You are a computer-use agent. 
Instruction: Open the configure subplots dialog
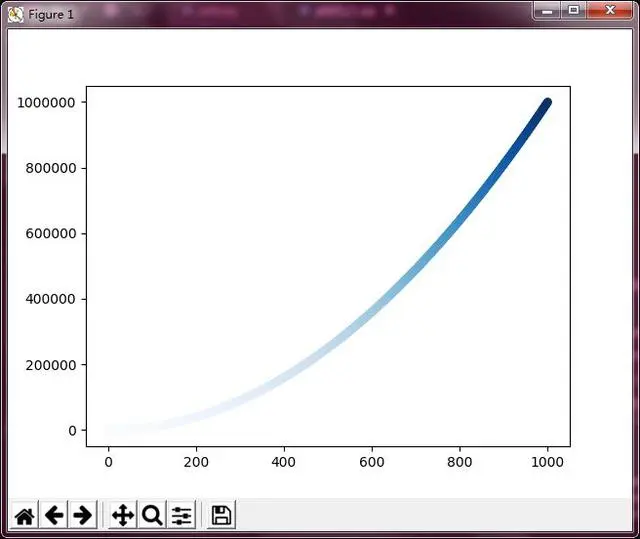click(x=181, y=515)
